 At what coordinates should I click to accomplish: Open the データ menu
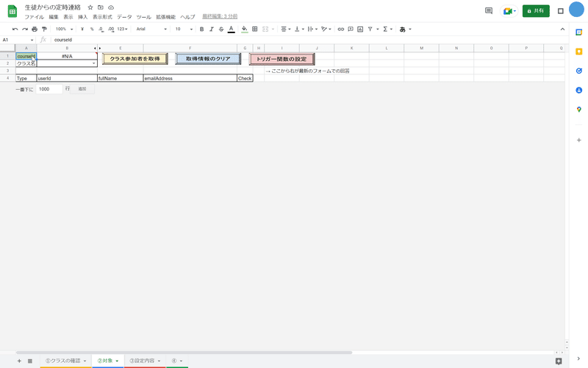click(124, 17)
